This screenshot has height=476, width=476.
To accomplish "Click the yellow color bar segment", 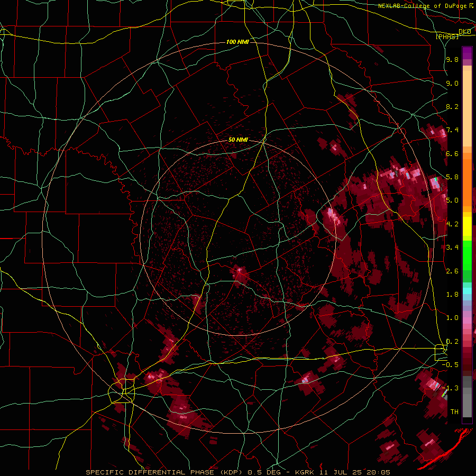I will (x=467, y=226).
